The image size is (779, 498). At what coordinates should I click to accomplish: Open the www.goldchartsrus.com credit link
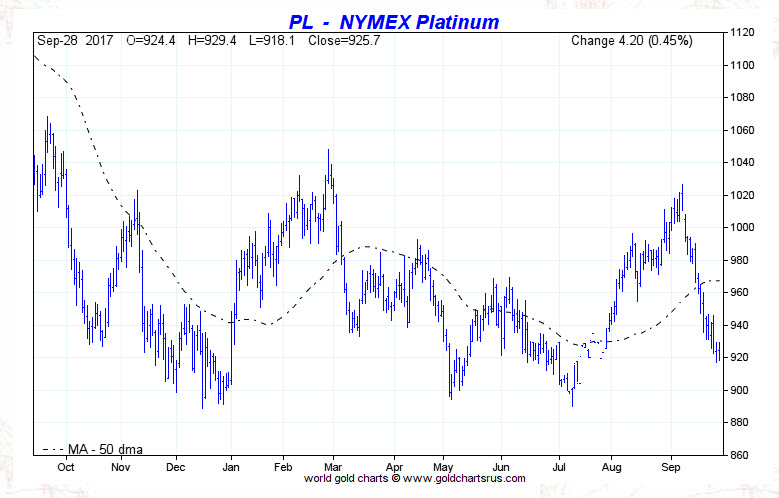coord(464,479)
